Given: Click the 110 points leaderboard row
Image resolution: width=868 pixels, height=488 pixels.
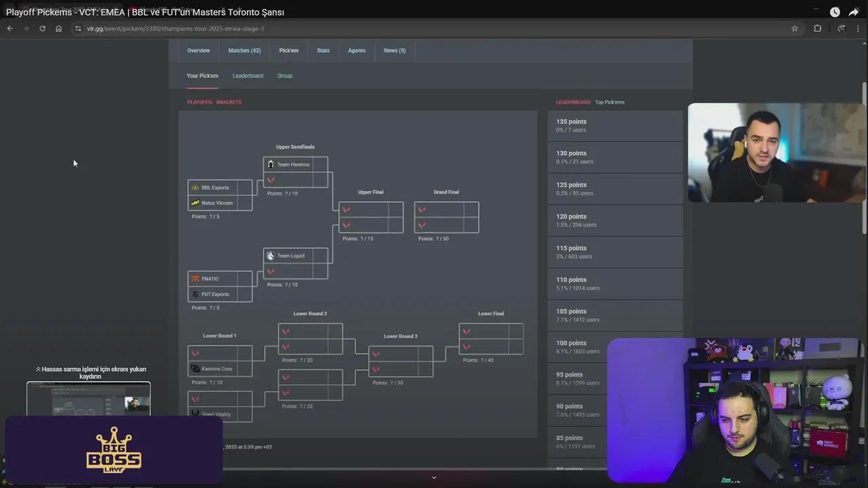Looking at the screenshot, I should pos(615,283).
